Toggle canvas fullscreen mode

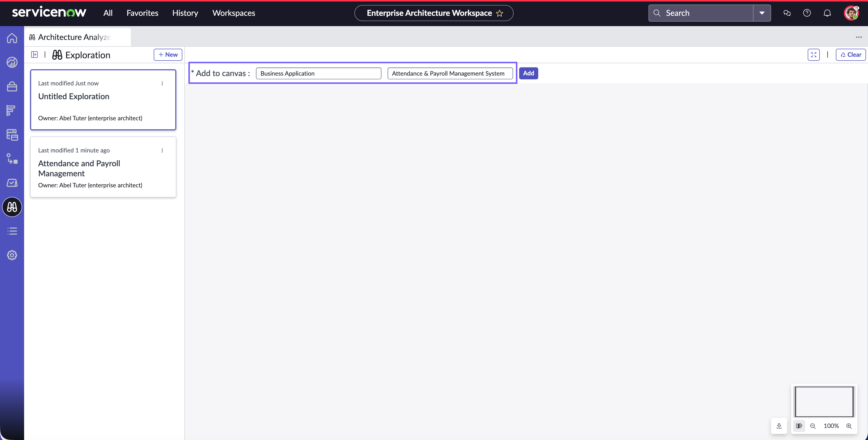(813, 54)
